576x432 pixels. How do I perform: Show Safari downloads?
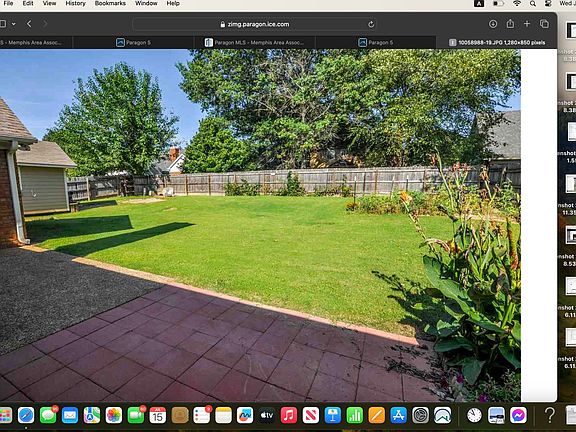tap(493, 24)
